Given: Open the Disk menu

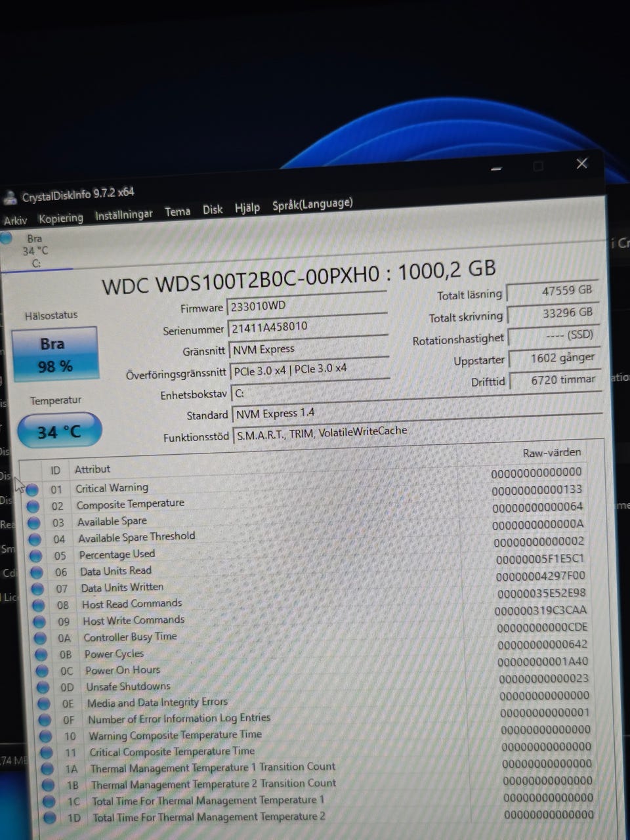Looking at the screenshot, I should (213, 209).
